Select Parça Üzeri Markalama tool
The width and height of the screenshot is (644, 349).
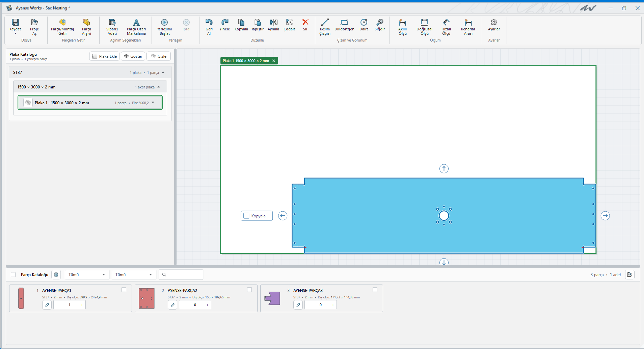(x=136, y=27)
